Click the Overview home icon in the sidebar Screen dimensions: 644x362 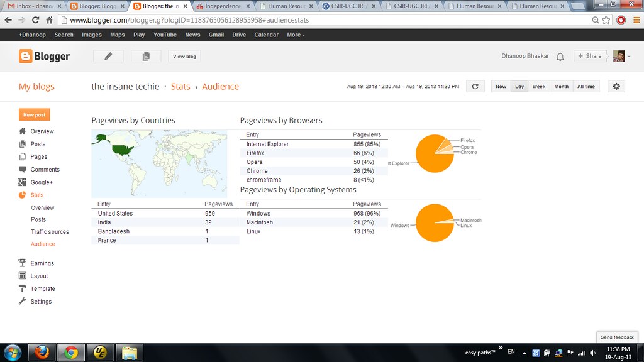point(23,131)
